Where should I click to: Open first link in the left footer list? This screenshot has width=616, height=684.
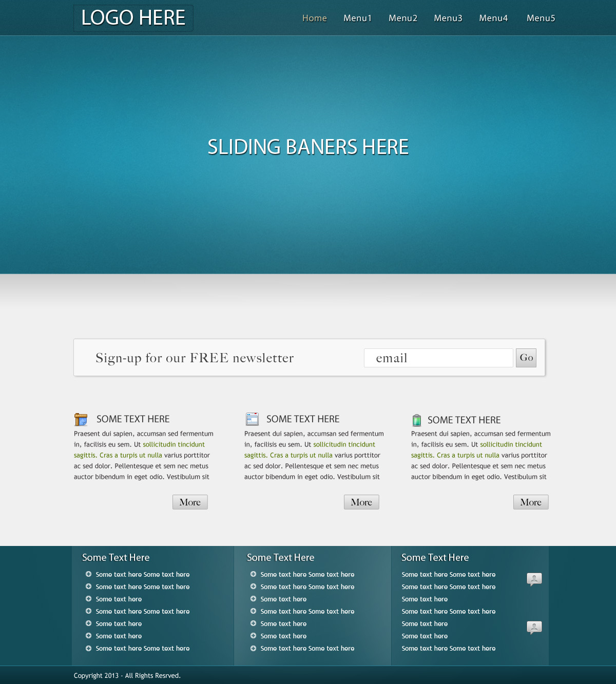tap(143, 575)
